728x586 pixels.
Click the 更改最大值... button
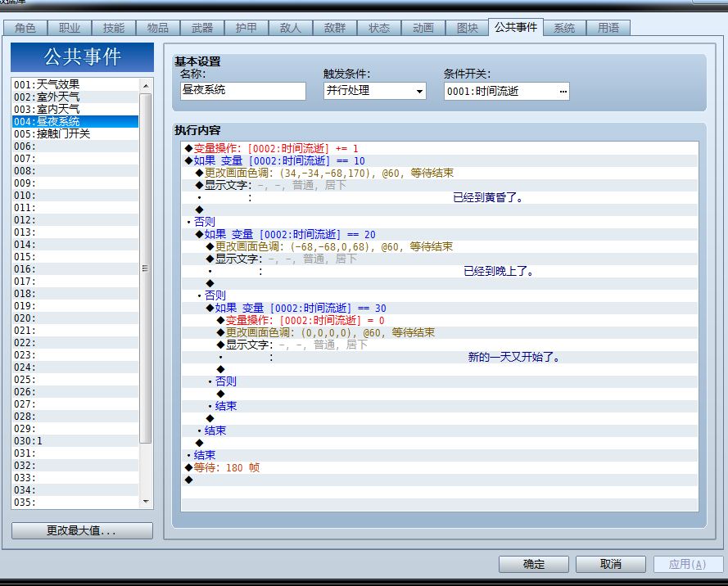tap(82, 530)
